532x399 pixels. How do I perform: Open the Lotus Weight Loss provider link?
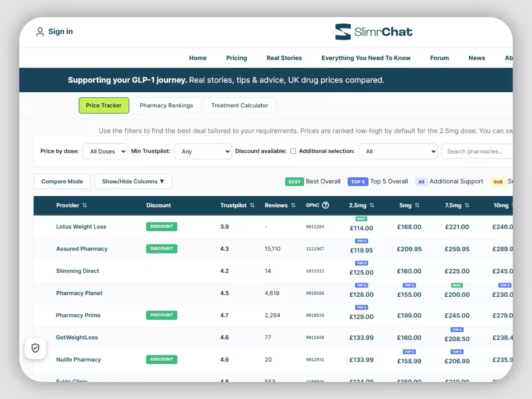coord(81,227)
